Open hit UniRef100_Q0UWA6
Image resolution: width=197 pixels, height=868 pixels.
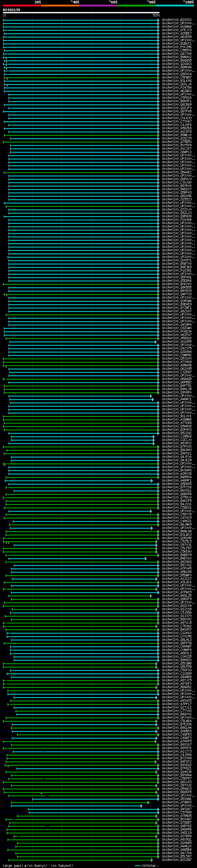point(177,26)
